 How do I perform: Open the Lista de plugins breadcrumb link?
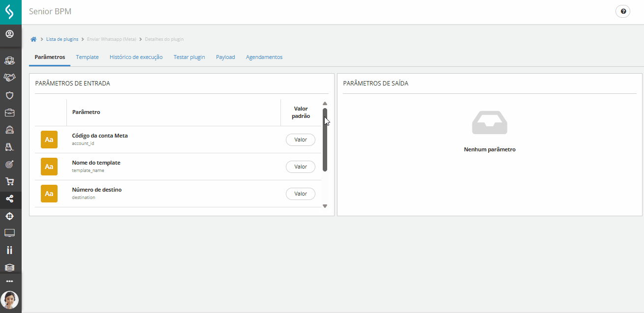(x=62, y=39)
